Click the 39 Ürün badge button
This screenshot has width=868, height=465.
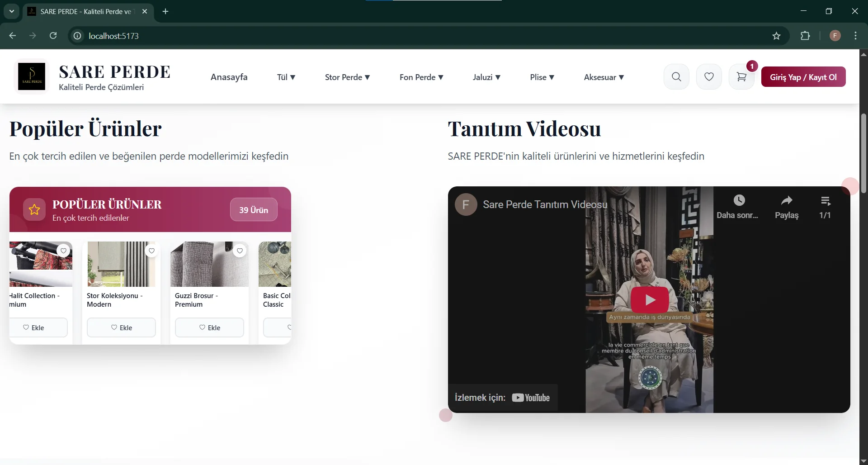(254, 210)
